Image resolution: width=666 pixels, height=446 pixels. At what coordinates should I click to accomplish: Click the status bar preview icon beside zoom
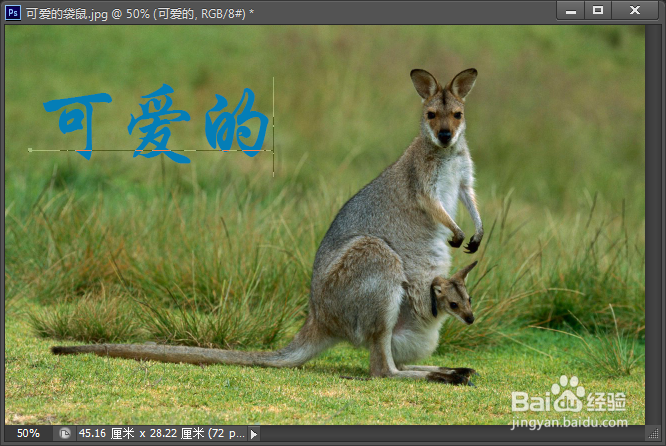65,434
